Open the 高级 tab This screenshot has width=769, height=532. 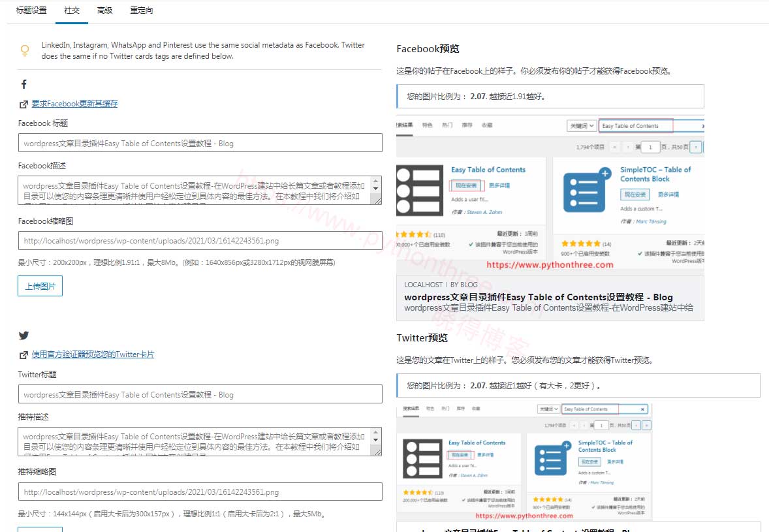click(x=104, y=10)
